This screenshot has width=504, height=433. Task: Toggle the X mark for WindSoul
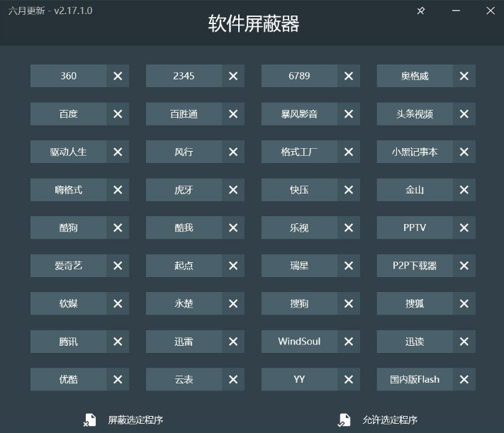349,342
